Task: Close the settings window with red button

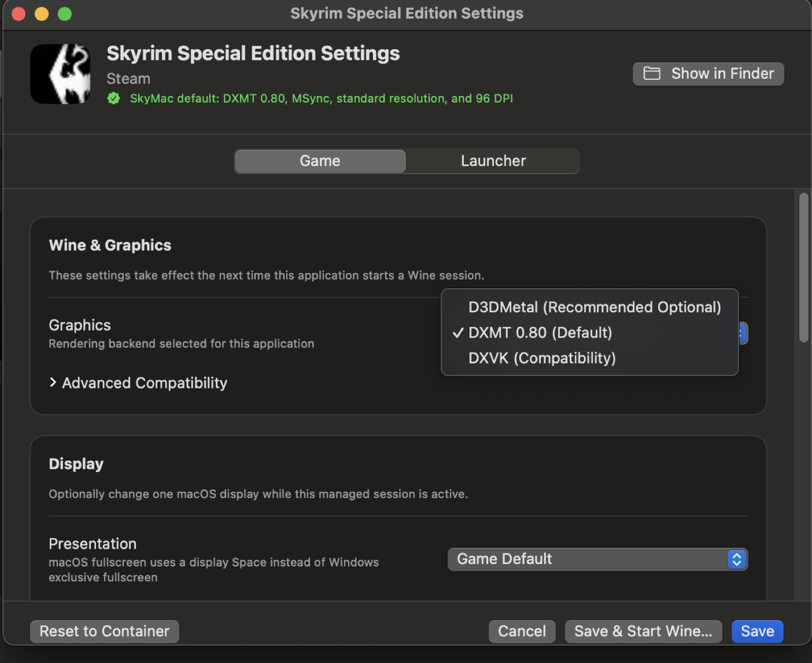Action: tap(19, 14)
